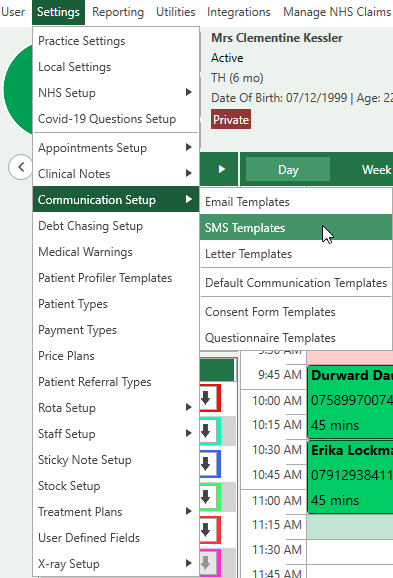Click the Active status text
This screenshot has width=393, height=578.
[x=227, y=58]
